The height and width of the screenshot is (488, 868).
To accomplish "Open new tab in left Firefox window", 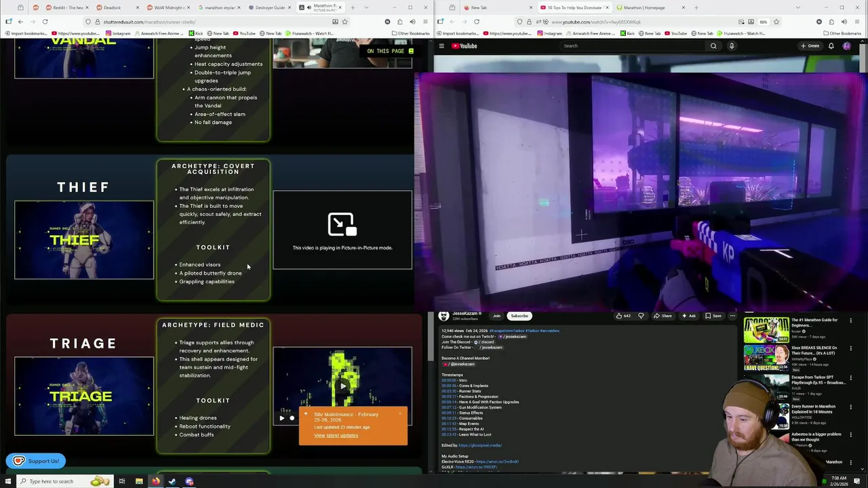I will [353, 7].
